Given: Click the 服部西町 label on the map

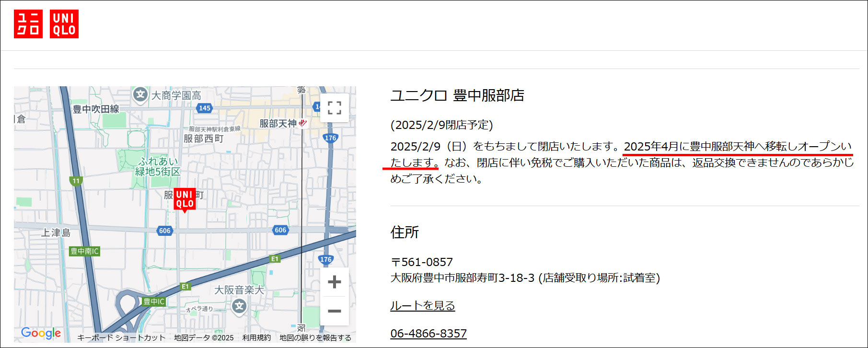Looking at the screenshot, I should pyautogui.click(x=203, y=139).
